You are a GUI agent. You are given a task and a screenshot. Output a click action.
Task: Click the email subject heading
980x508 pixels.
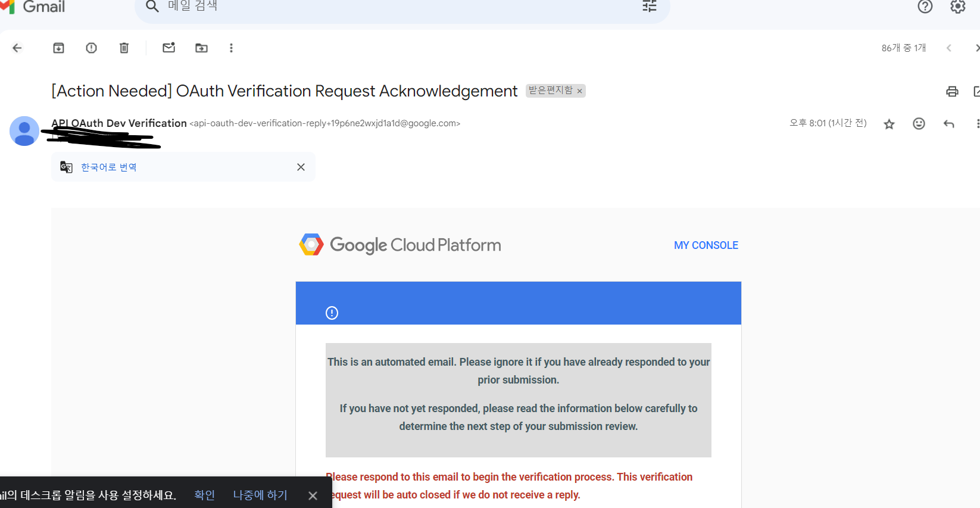click(285, 91)
